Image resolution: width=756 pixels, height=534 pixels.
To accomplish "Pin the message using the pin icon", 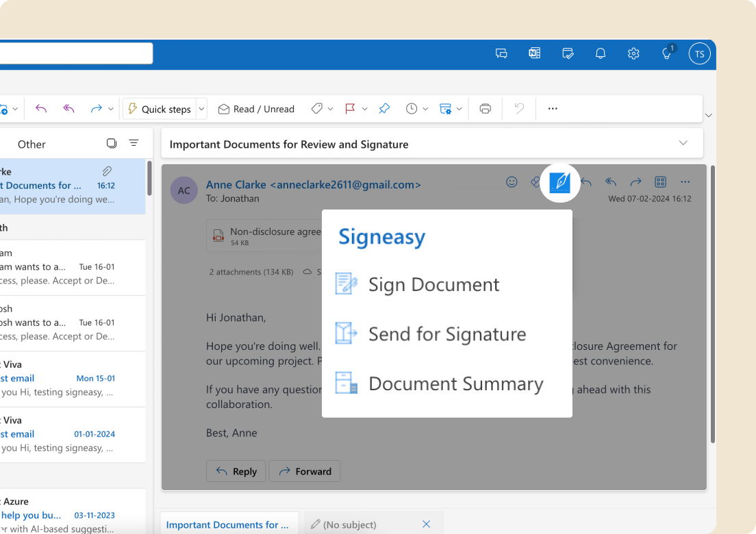I will click(x=384, y=108).
